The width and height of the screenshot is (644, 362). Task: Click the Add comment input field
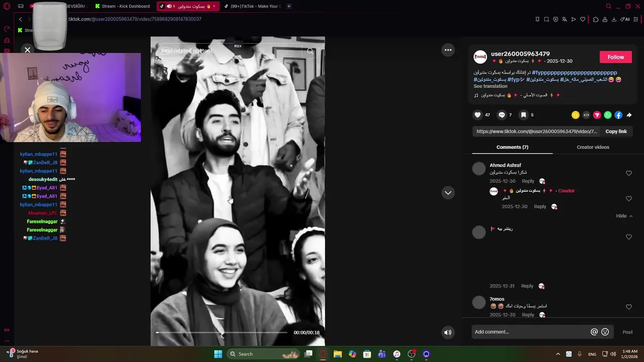tap(531, 332)
